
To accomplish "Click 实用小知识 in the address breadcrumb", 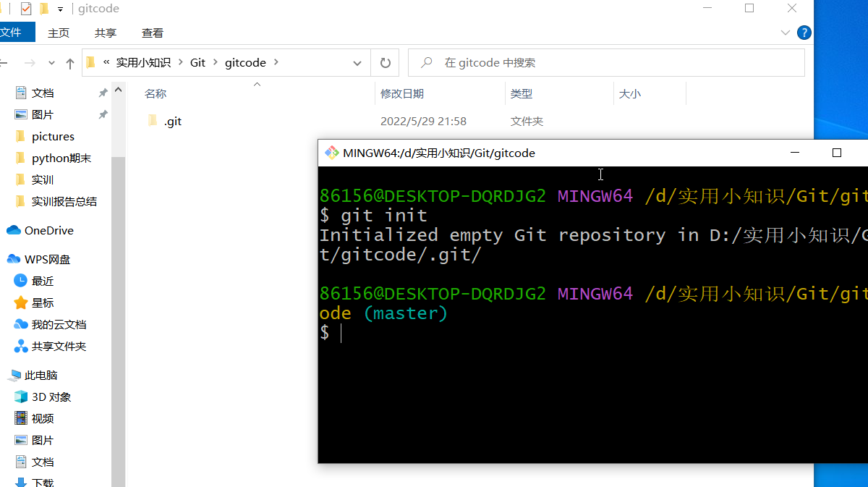I will coord(143,63).
